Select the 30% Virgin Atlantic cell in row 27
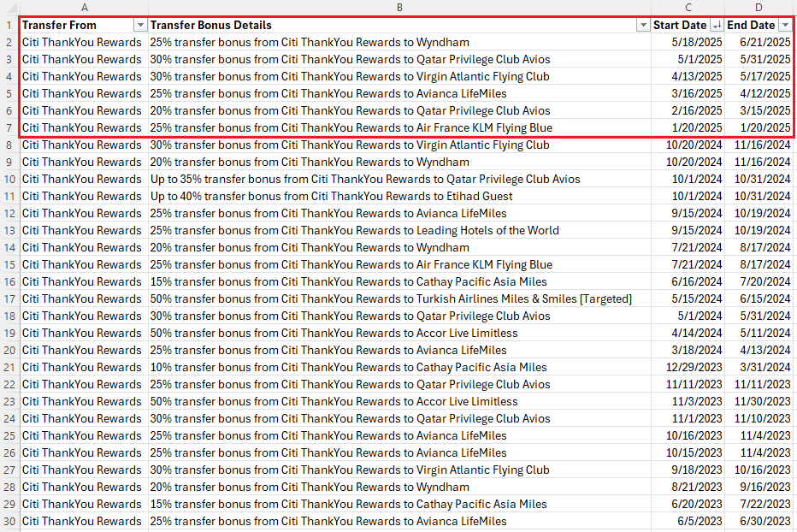This screenshot has height=532, width=797. 399,470
